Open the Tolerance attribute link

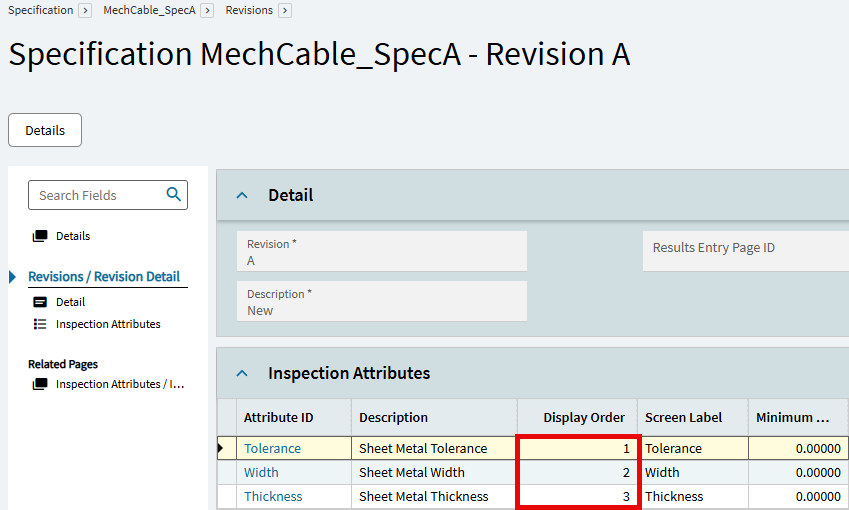(x=272, y=449)
